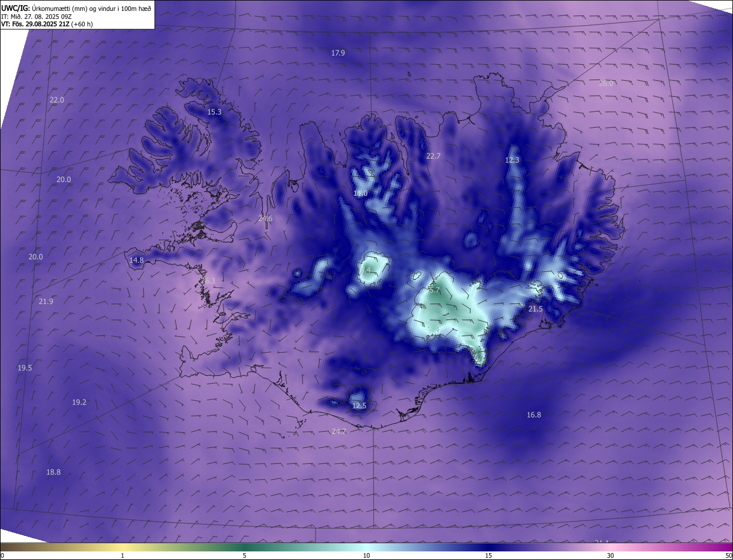Click the color scale tick labeled 50
This screenshot has height=560, width=733.
point(728,555)
